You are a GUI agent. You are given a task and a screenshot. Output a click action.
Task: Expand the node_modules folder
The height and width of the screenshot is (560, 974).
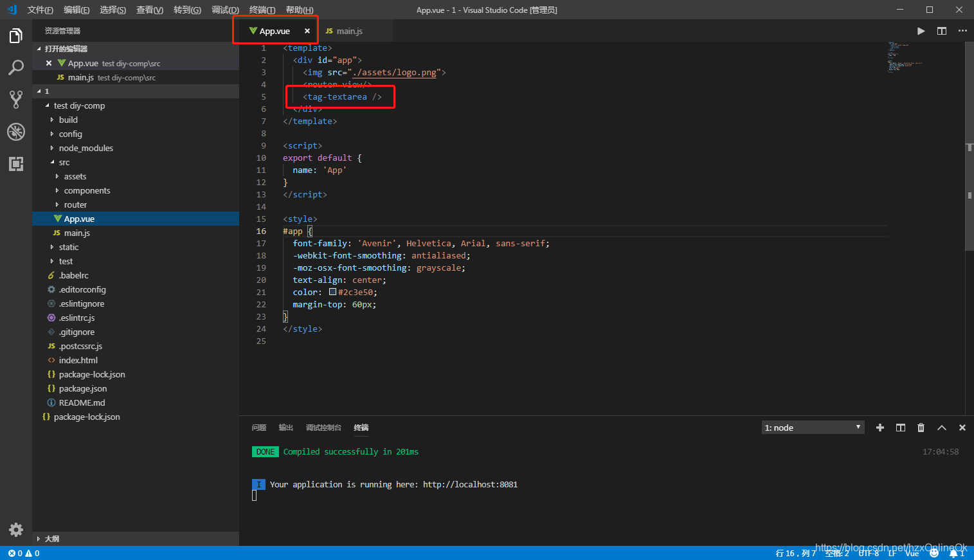136,148
